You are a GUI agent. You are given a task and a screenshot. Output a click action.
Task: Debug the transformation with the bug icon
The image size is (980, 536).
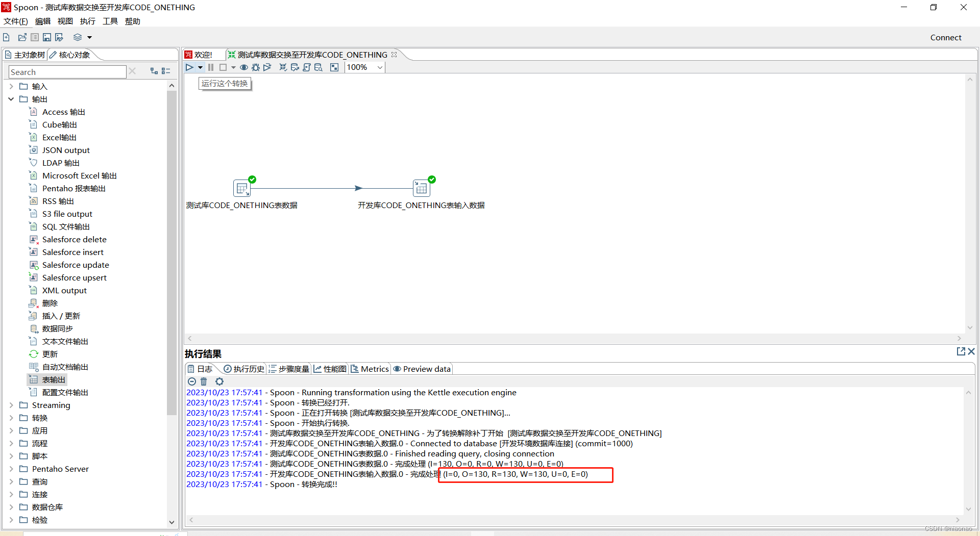[x=256, y=67]
